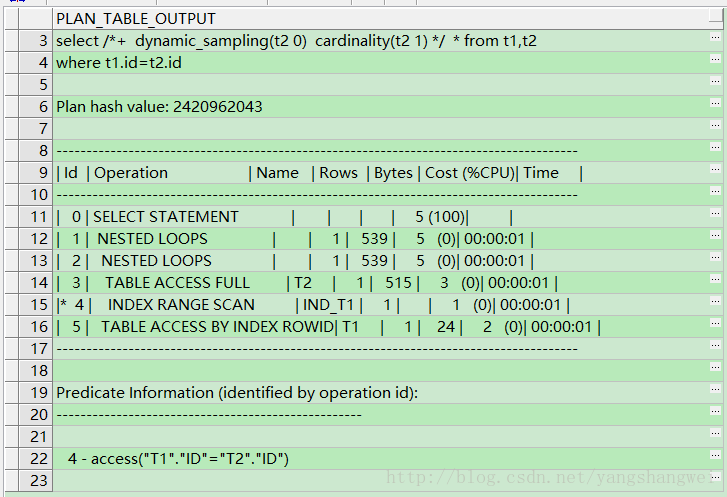The width and height of the screenshot is (727, 497).
Task: Click the ellipsis button for row 6
Action: click(715, 106)
